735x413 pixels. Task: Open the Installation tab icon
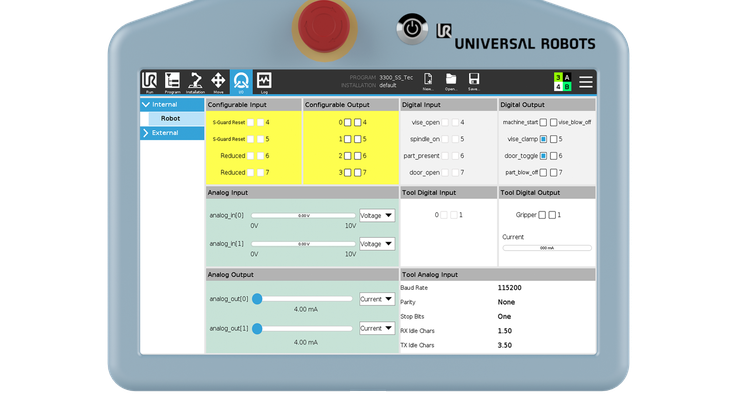pos(196,82)
